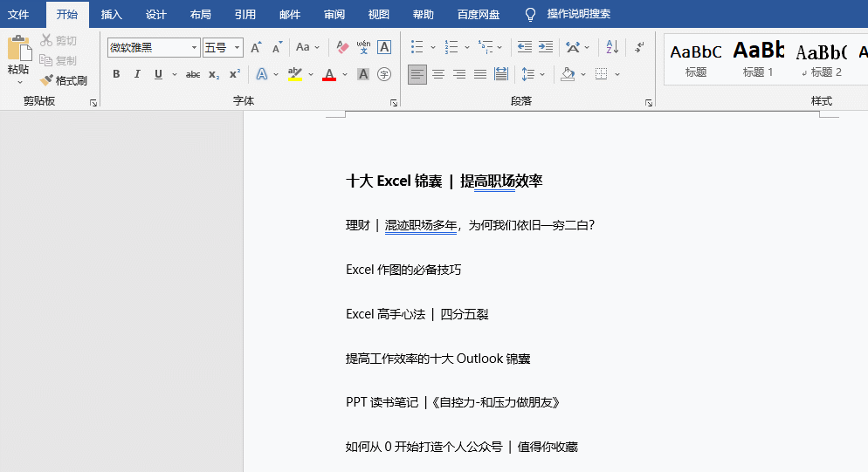The image size is (868, 472).
Task: Switch to the 引用 (References) tab
Action: (x=245, y=14)
